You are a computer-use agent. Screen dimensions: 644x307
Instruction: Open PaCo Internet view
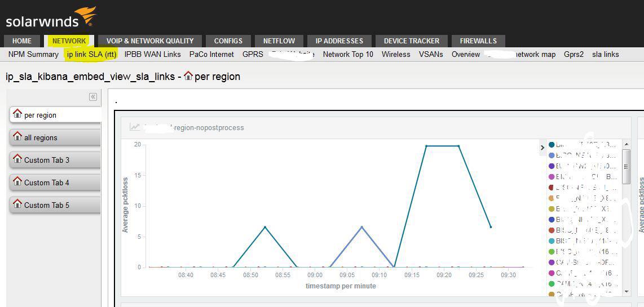click(211, 54)
